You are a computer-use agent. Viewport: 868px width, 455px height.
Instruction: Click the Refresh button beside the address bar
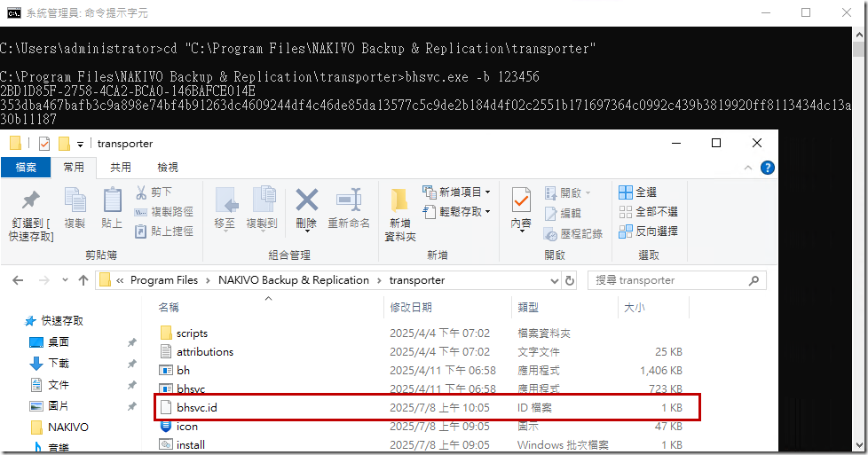570,280
